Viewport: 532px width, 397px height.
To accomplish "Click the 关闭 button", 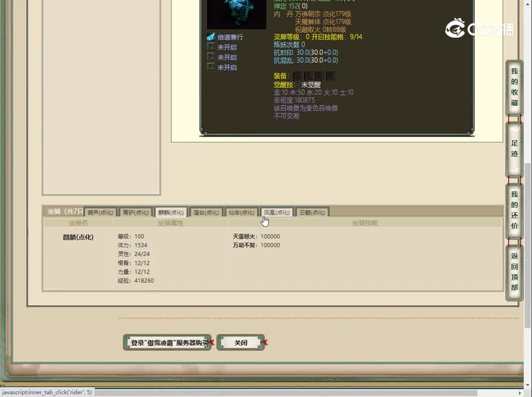I will point(241,342).
